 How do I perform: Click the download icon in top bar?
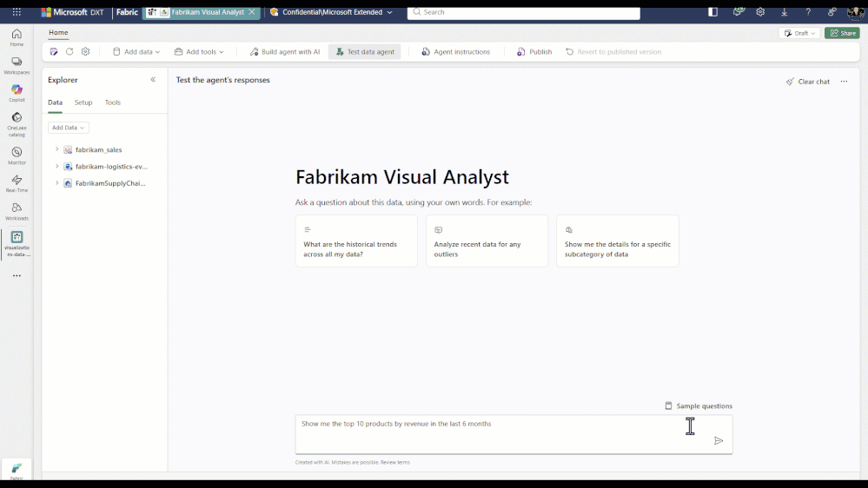tap(785, 11)
